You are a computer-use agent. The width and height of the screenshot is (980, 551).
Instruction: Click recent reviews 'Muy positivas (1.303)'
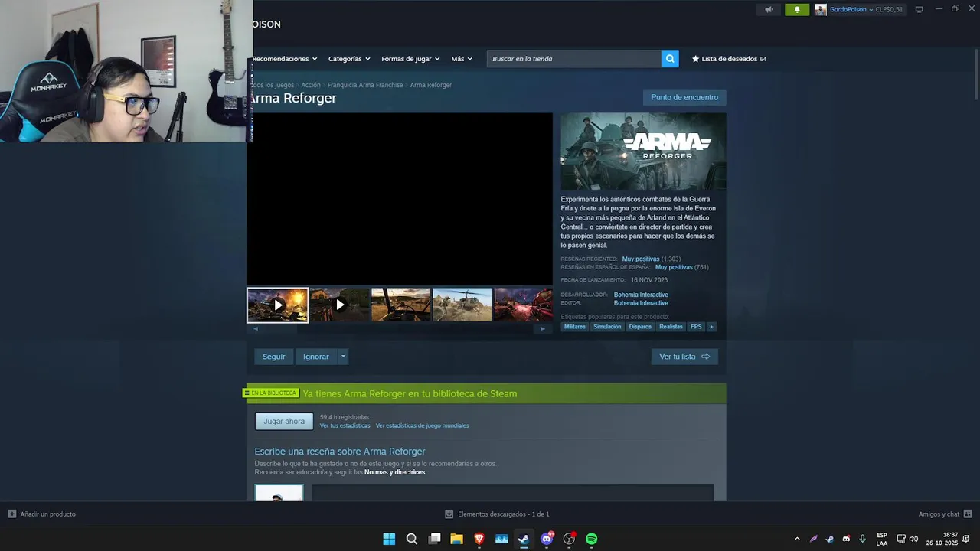[x=651, y=259]
